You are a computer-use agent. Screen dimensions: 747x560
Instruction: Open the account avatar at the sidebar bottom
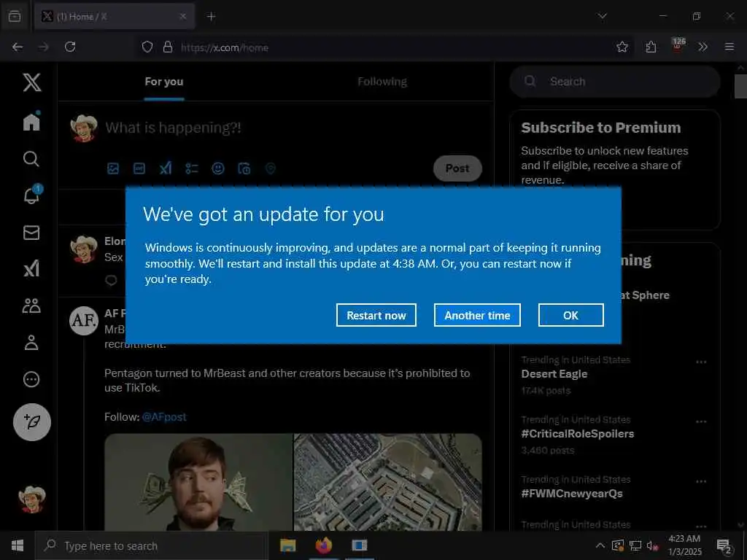point(32,499)
